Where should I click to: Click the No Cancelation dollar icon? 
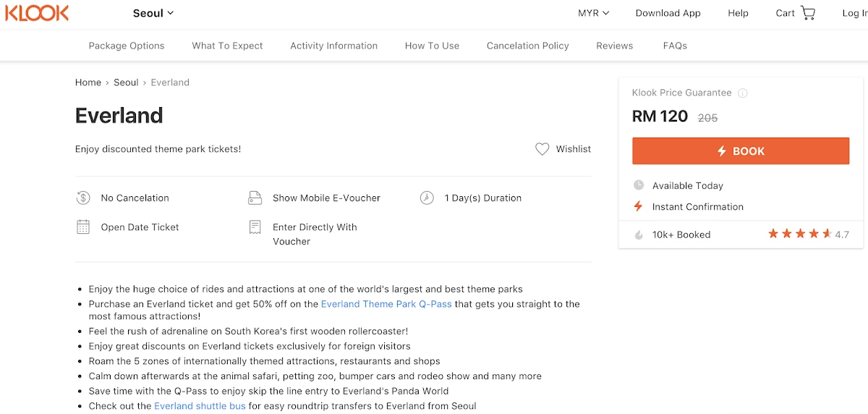pyautogui.click(x=83, y=198)
